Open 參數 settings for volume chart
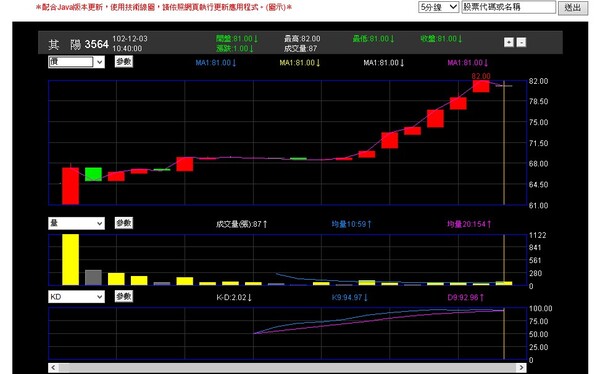The height and width of the screenshot is (374, 600). 124,223
